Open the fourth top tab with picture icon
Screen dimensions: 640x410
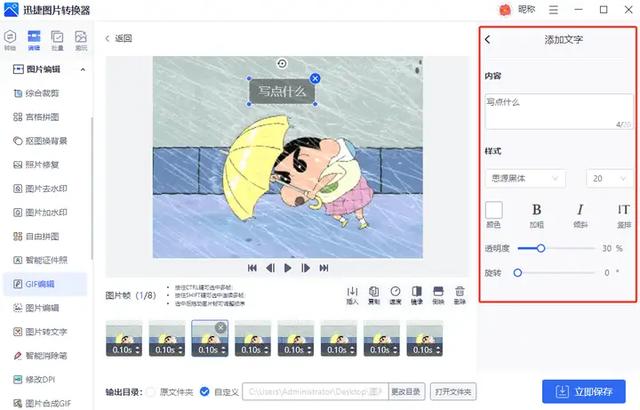click(x=81, y=40)
